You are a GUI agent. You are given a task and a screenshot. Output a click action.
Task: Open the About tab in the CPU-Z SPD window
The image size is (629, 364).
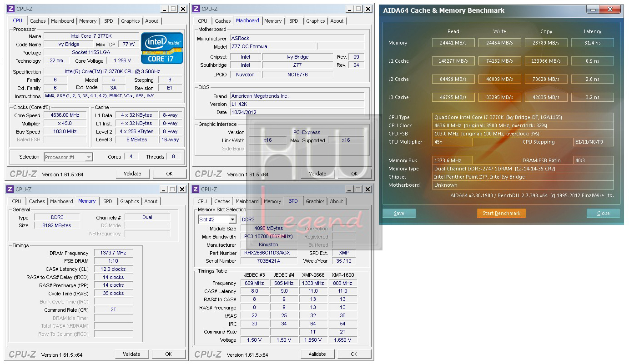pyautogui.click(x=337, y=201)
